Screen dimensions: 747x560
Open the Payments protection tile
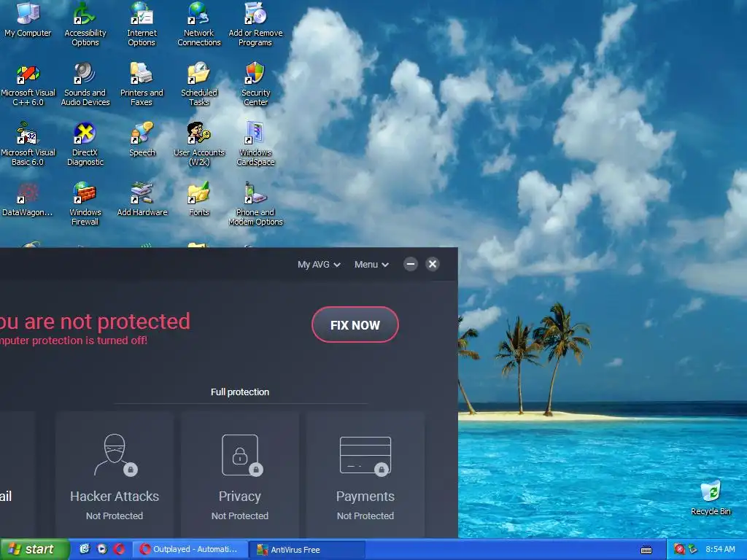365,475
